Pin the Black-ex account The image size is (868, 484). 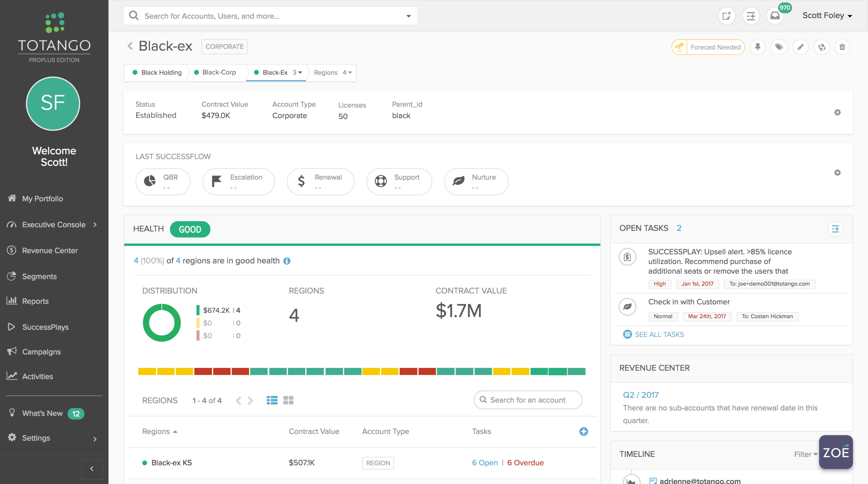coord(758,47)
